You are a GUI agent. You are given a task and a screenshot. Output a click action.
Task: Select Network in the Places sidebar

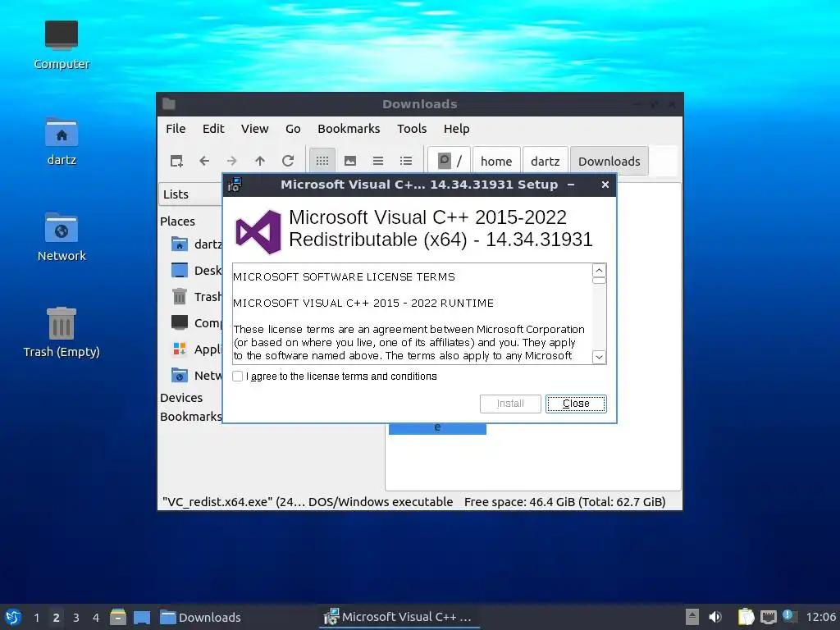click(x=196, y=376)
